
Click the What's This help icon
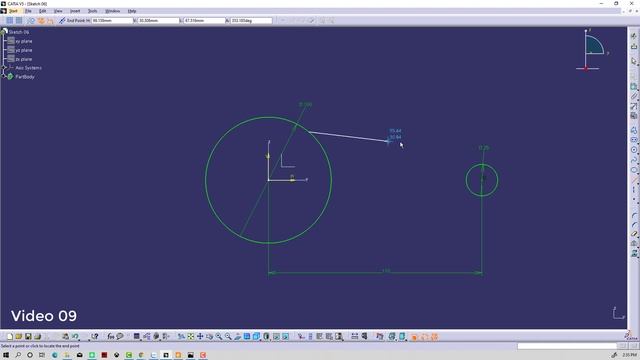[x=95, y=337]
